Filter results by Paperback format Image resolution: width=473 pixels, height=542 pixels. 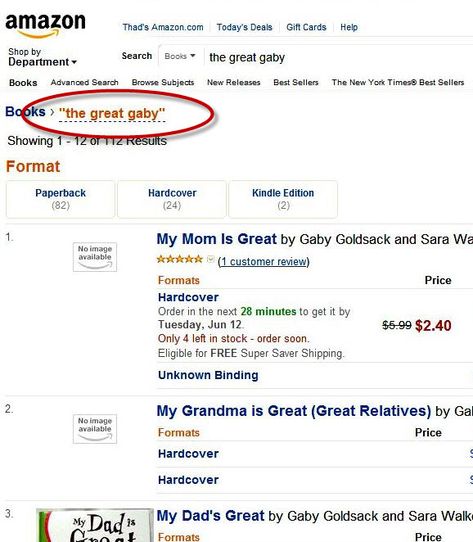(61, 199)
